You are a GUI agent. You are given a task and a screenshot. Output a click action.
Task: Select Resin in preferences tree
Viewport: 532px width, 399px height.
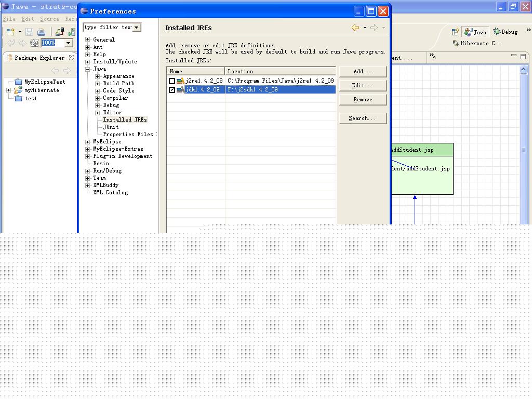click(101, 163)
